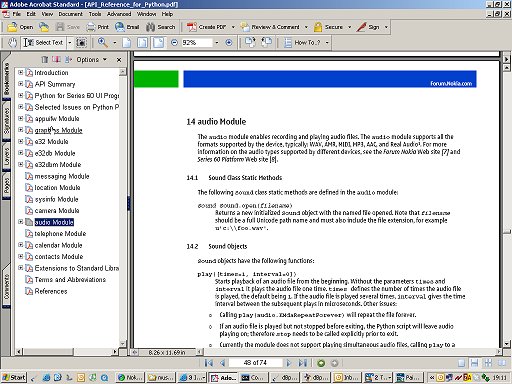The height and width of the screenshot is (384, 512).
Task: Click the zoom out minus button
Action: pyautogui.click(x=174, y=43)
